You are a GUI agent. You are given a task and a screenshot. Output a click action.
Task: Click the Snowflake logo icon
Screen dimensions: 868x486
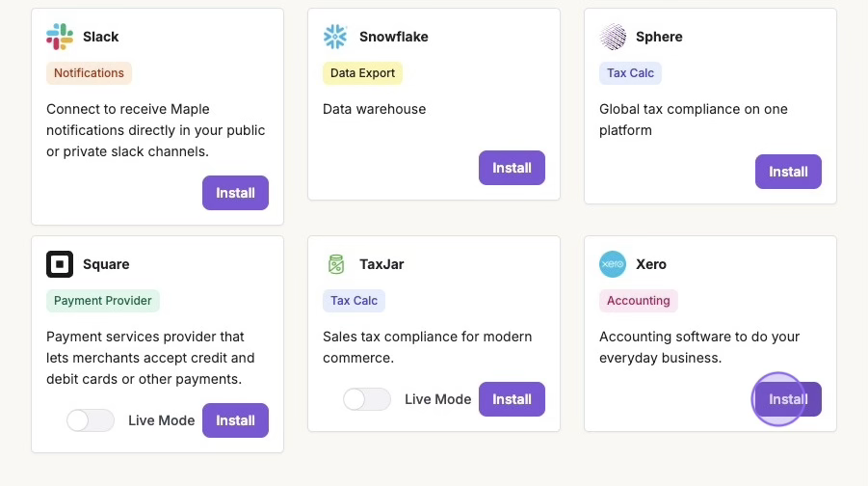point(335,37)
